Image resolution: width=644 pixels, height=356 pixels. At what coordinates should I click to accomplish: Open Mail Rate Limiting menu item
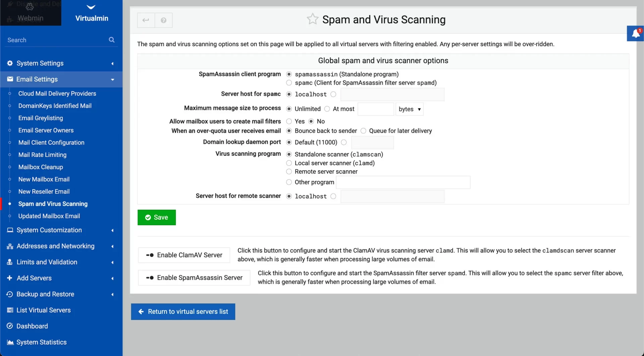point(42,155)
